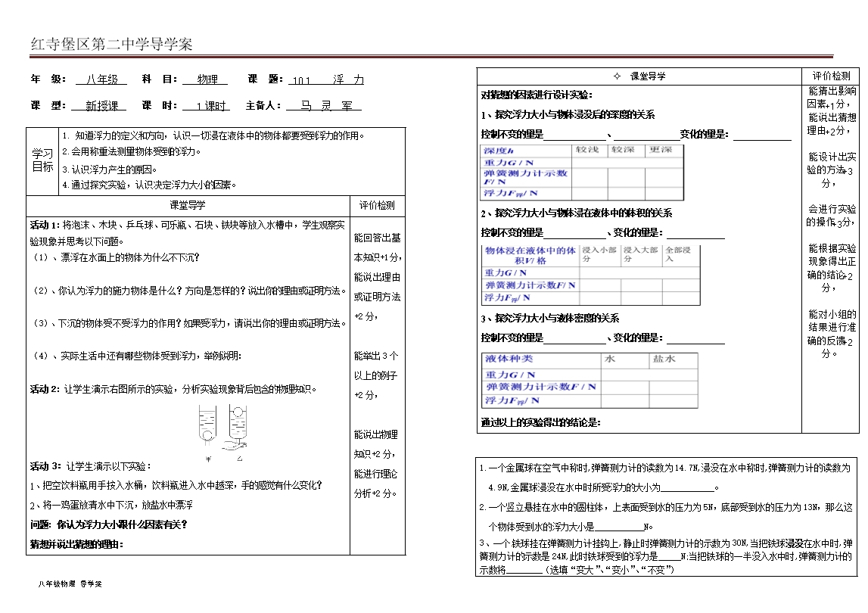Click the 更深 column header in depth table

[663, 151]
